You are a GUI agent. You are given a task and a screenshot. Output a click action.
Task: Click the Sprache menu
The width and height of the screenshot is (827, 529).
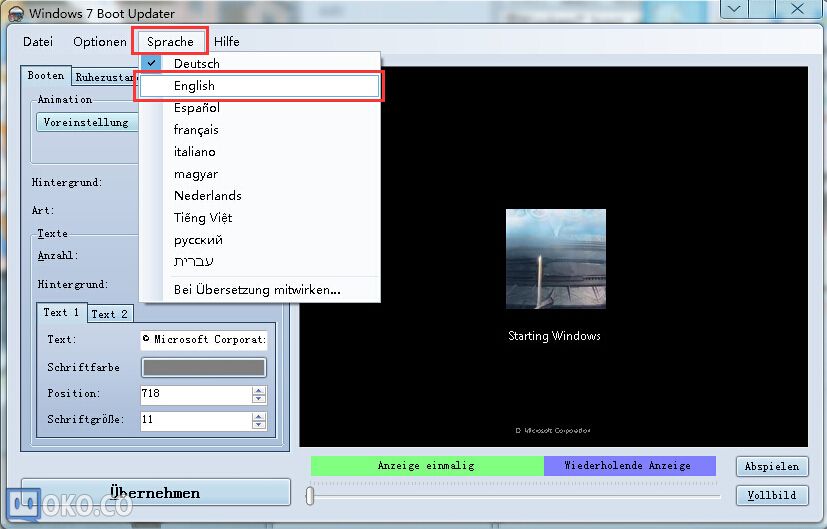[170, 42]
